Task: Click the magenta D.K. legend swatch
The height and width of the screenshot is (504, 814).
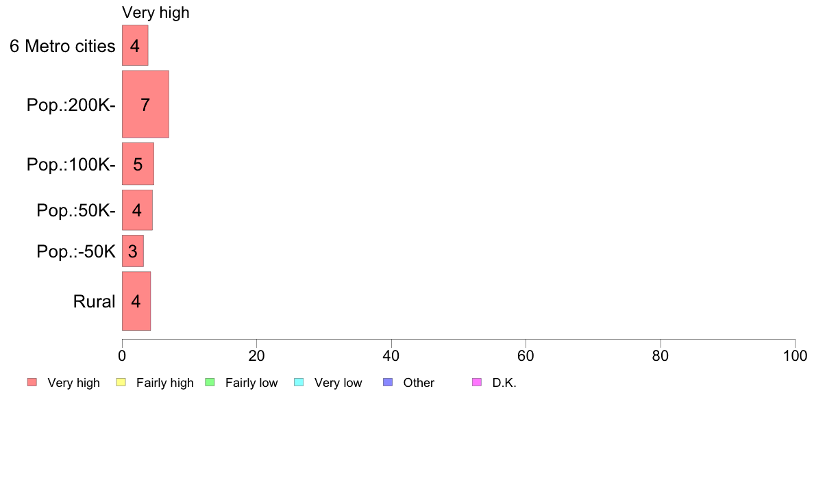Action: tap(477, 383)
